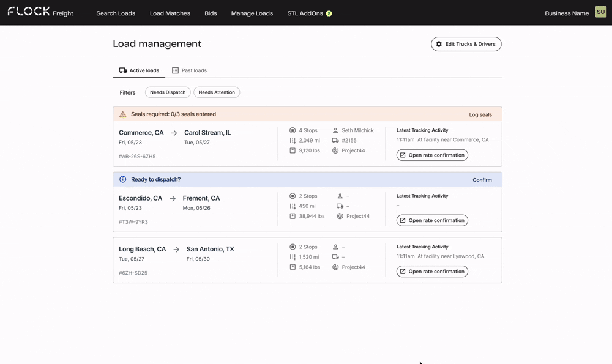The image size is (612, 364).
Task: Toggle the Needs Attention filter
Action: 217,92
